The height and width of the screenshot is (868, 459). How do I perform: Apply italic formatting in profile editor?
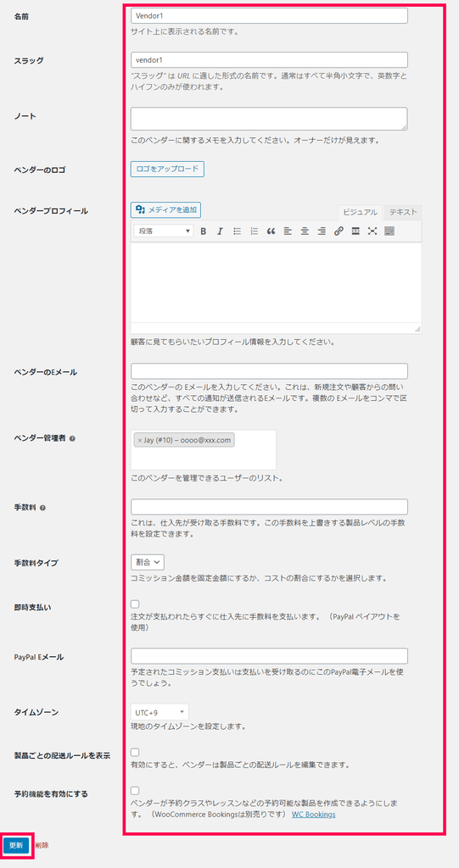coord(220,231)
